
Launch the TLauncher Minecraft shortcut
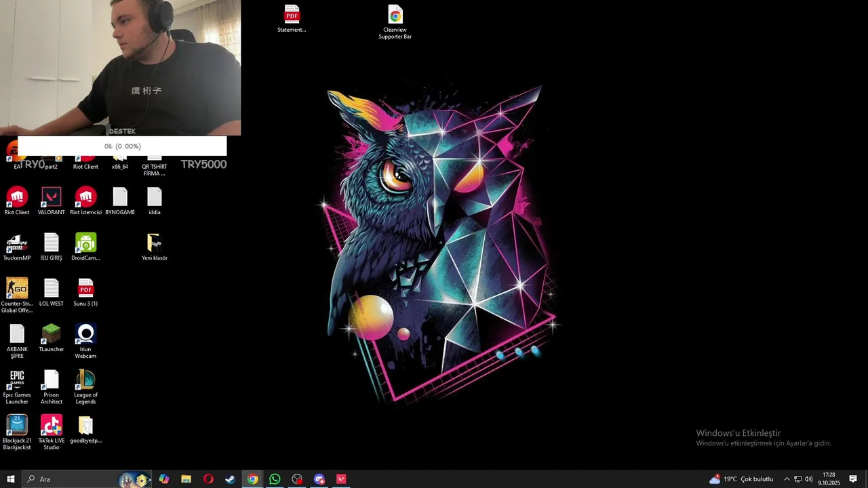(52, 338)
